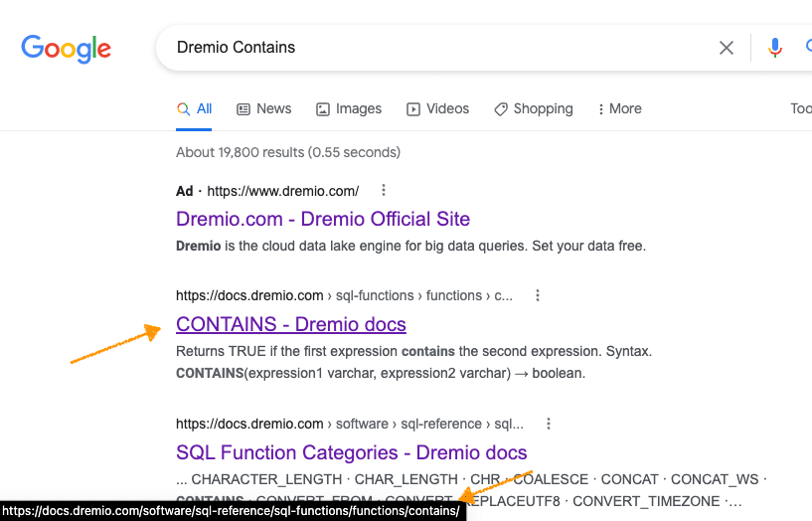Go to the Google logo homepage

[66, 49]
